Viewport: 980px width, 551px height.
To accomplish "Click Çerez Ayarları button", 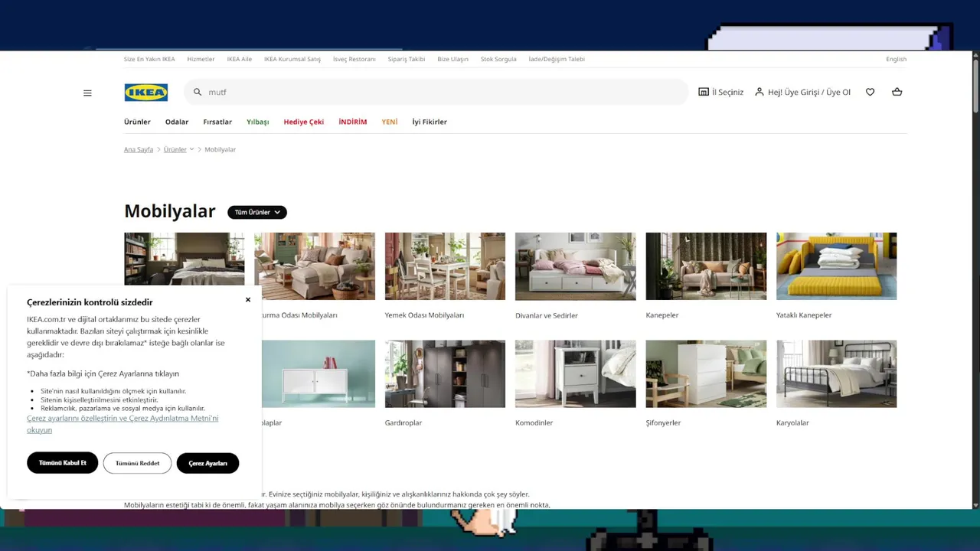I will pyautogui.click(x=208, y=463).
